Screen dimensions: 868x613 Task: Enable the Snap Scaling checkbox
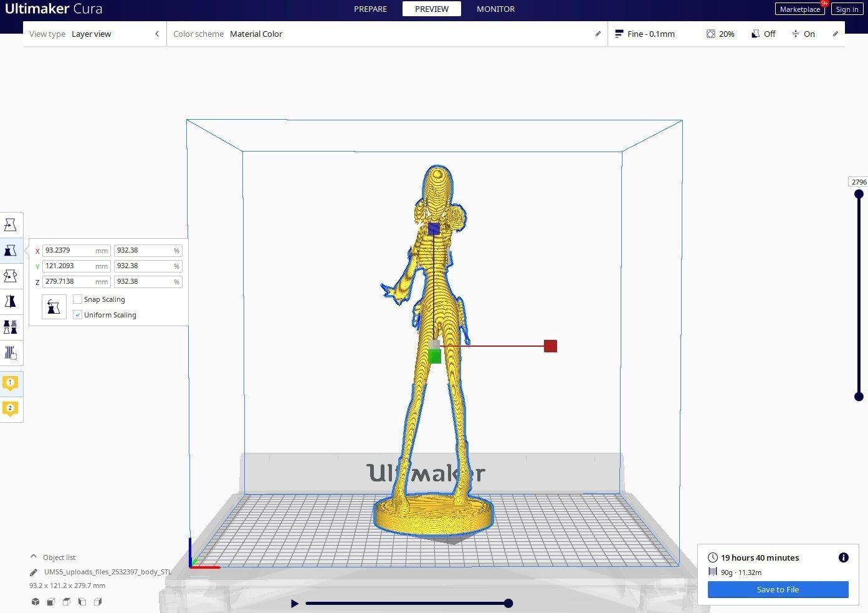click(78, 299)
